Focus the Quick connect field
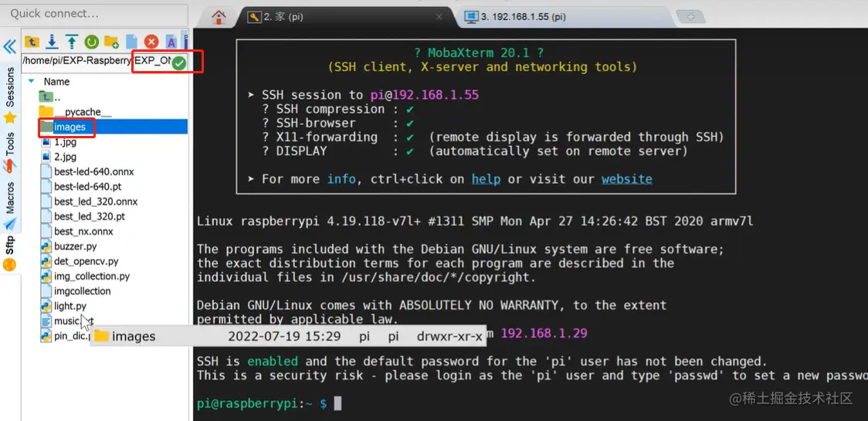 [94, 13]
